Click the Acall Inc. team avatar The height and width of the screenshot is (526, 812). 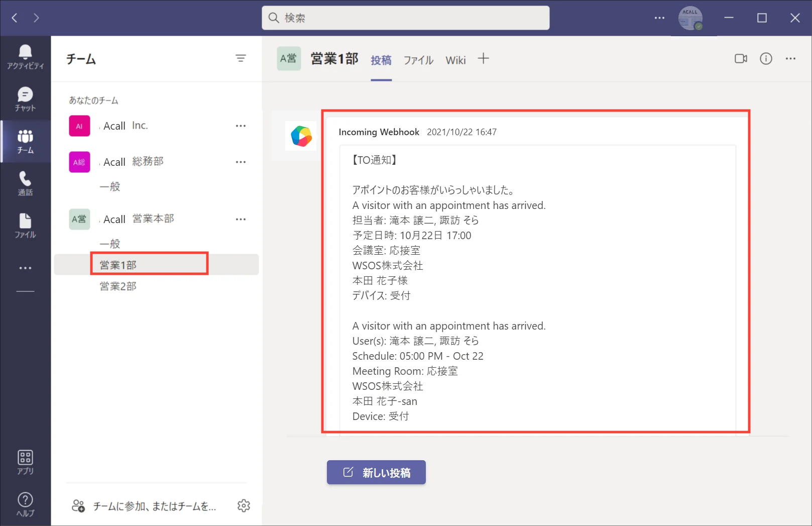(x=79, y=126)
